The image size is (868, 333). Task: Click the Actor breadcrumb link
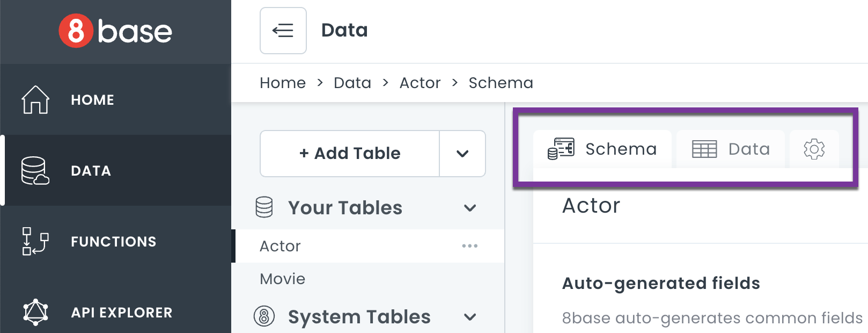[420, 83]
